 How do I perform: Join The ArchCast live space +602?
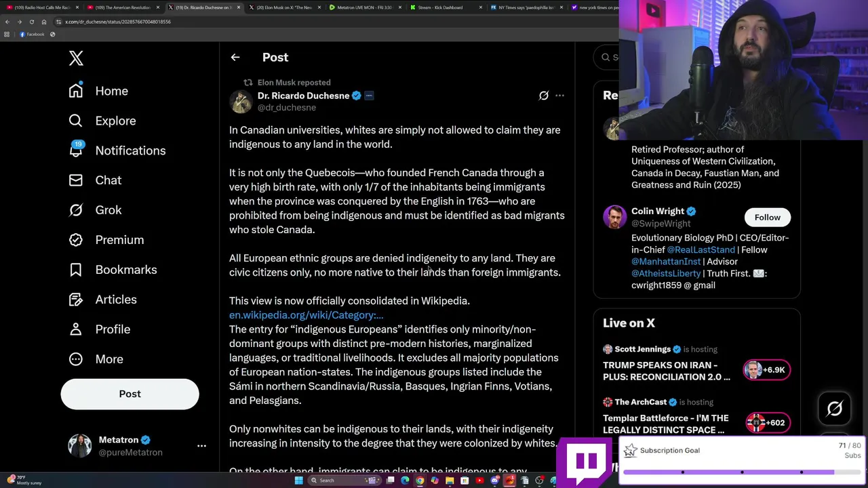click(767, 423)
